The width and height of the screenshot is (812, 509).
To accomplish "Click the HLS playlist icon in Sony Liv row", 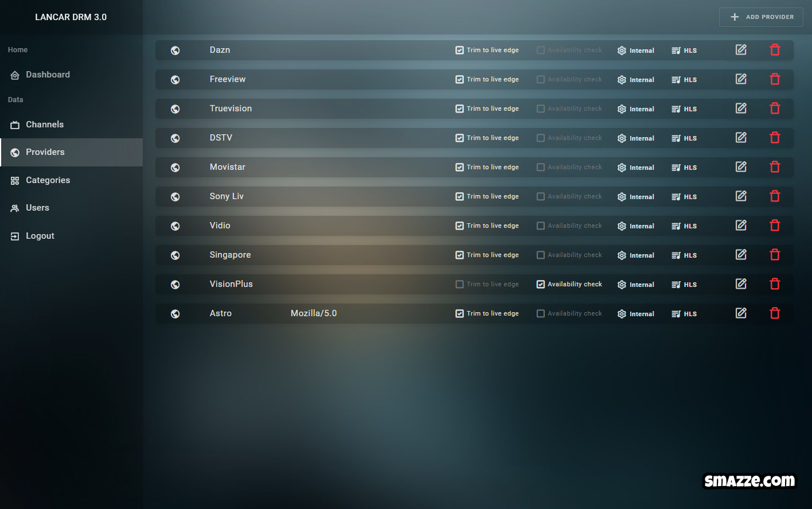I will (676, 197).
